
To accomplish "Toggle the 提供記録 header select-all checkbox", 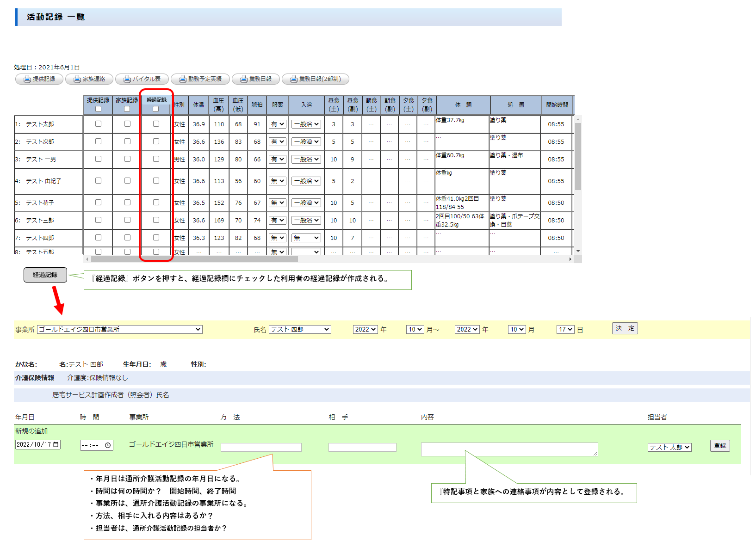I will (98, 109).
